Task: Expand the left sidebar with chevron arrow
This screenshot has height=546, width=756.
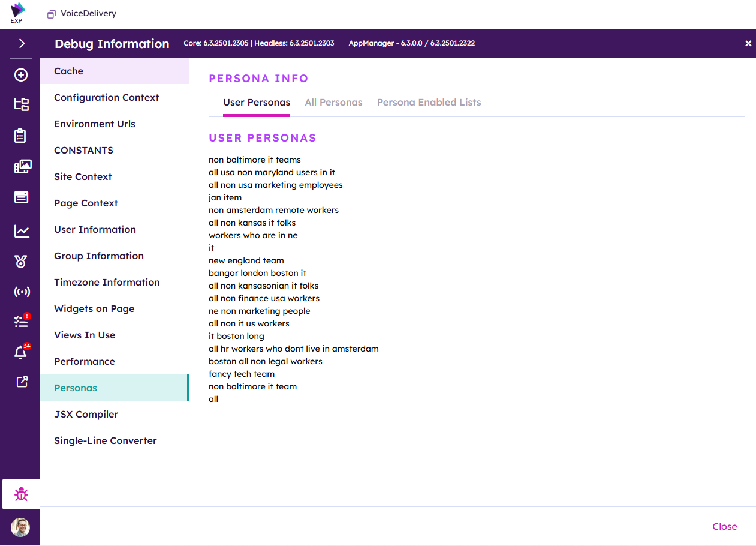Action: 22,43
